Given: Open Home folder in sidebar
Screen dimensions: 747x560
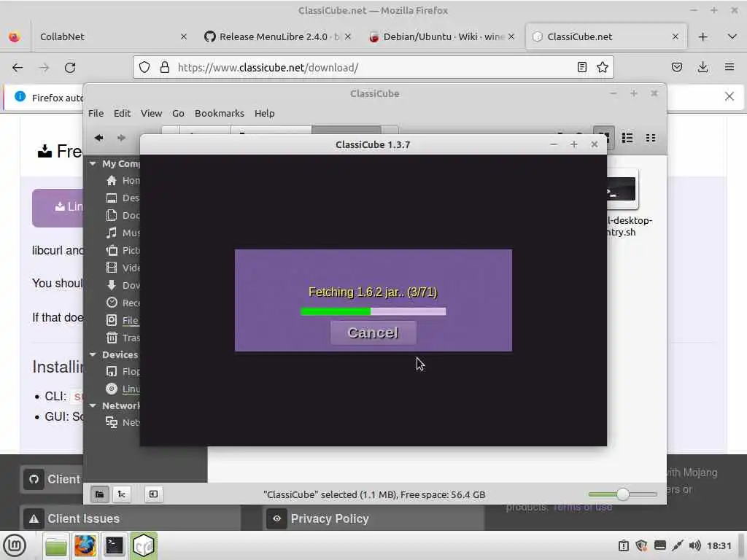Looking at the screenshot, I should [123, 181].
